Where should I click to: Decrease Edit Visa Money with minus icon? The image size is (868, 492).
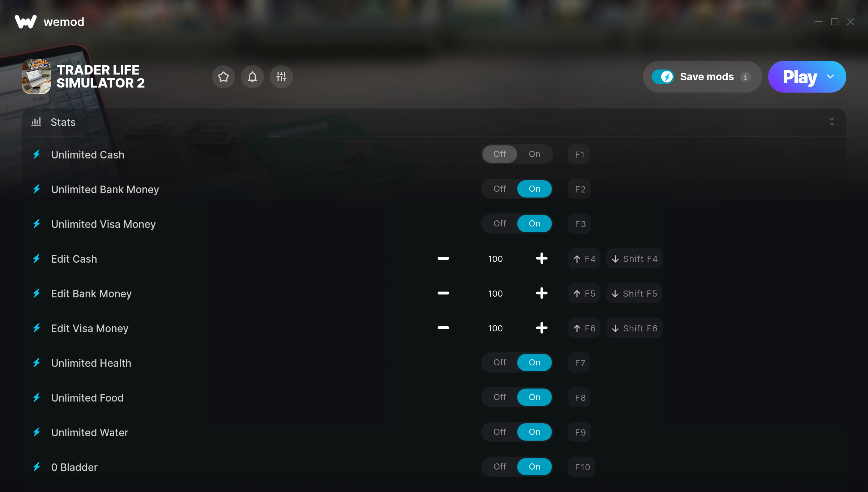tap(443, 328)
